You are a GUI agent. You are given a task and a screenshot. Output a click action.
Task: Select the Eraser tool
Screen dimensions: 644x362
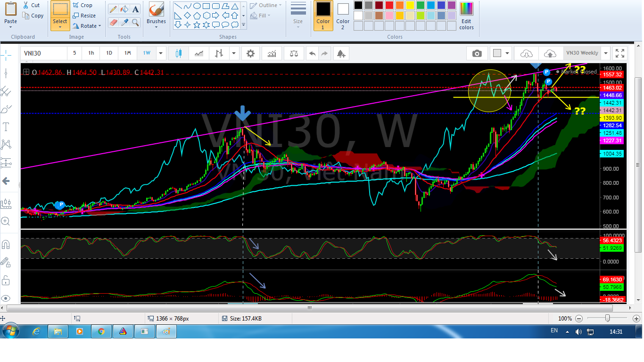point(113,23)
